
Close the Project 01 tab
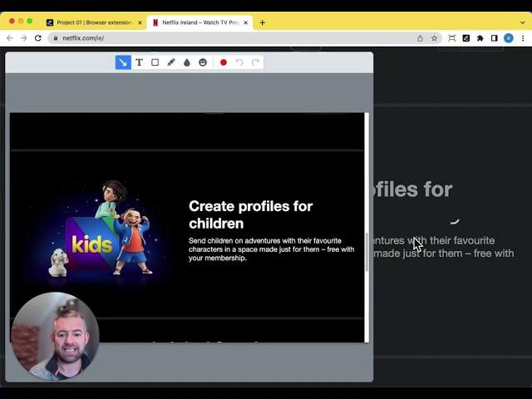tap(140, 22)
